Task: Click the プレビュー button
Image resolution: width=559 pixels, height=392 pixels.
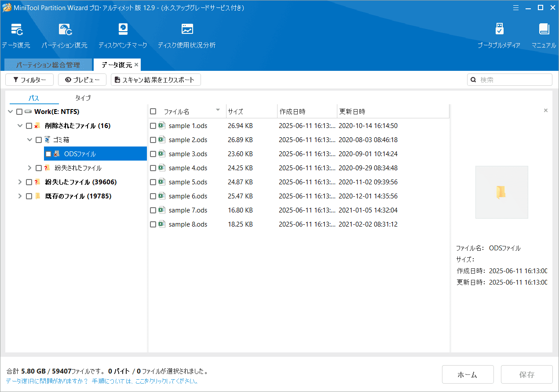Action: pos(82,80)
